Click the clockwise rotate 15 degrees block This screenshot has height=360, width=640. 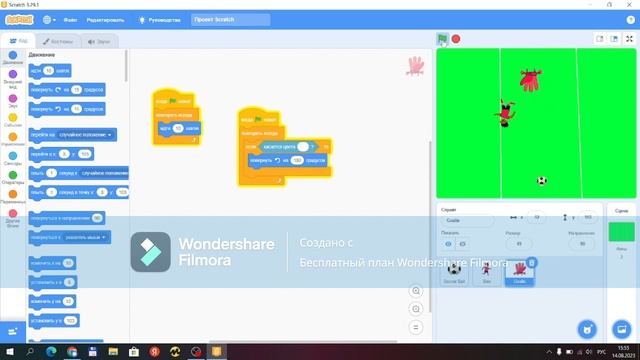tap(67, 90)
